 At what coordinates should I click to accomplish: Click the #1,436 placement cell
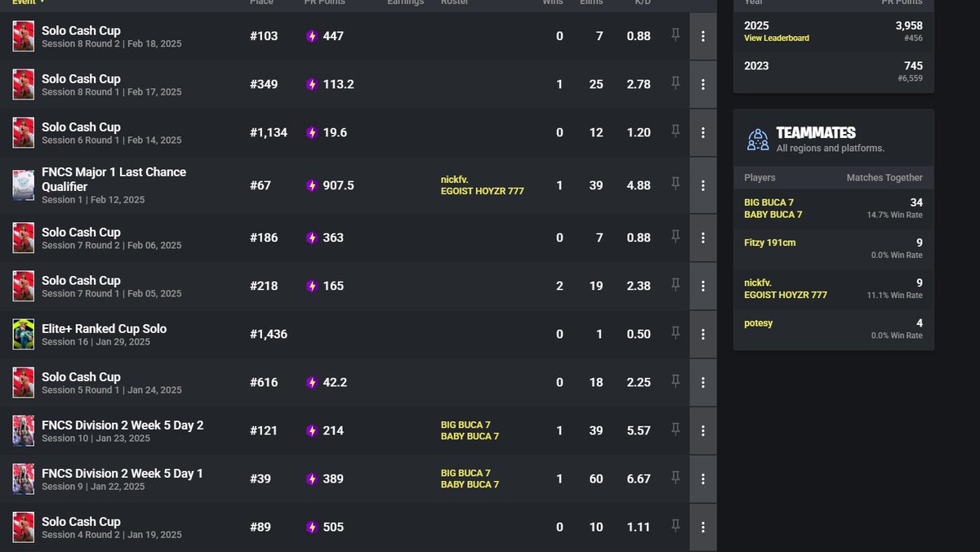coord(269,334)
